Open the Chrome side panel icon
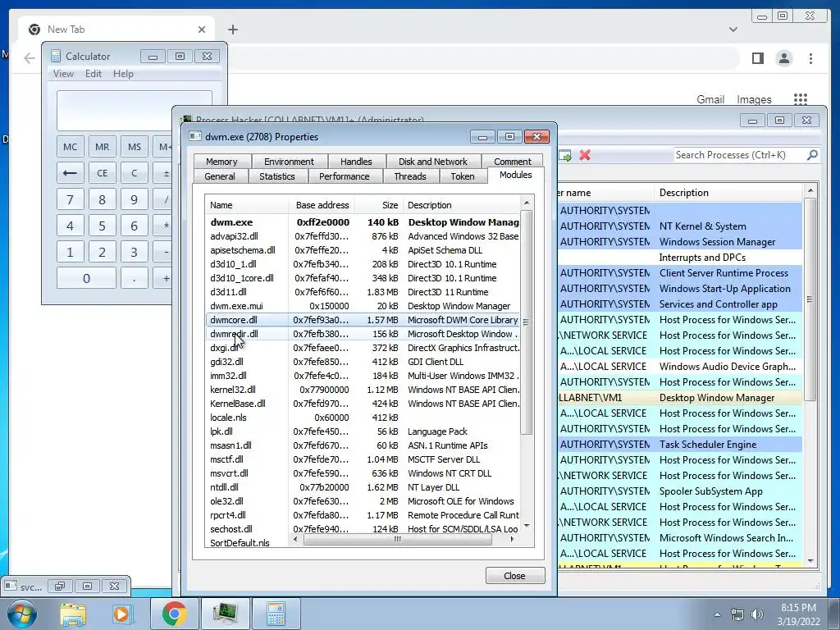The image size is (840, 630). click(x=757, y=58)
